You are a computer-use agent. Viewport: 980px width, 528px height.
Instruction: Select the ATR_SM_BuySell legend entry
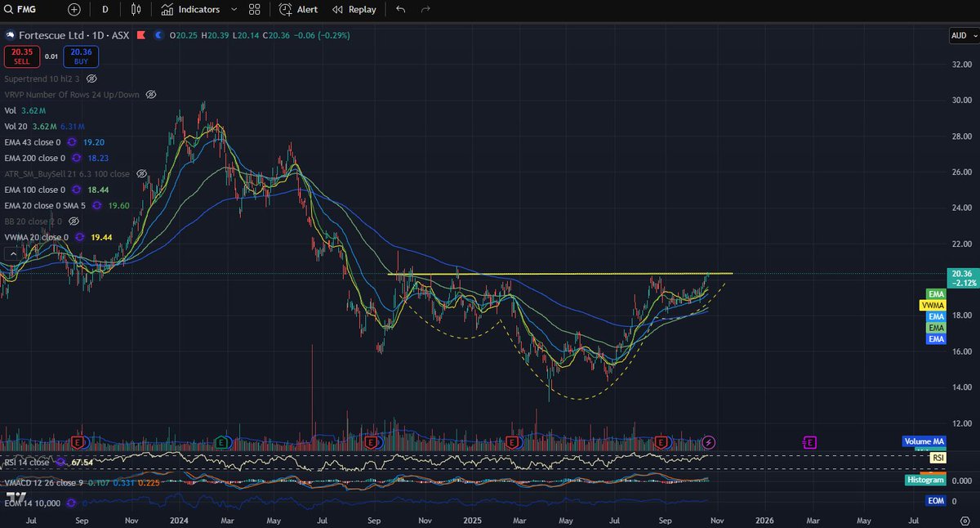[67, 174]
